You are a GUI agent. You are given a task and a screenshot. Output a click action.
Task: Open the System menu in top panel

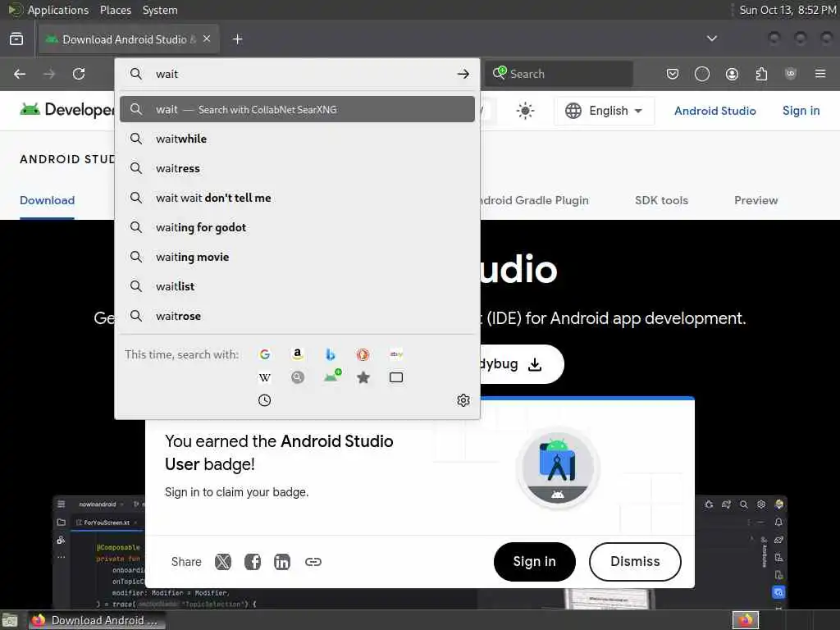point(160,10)
